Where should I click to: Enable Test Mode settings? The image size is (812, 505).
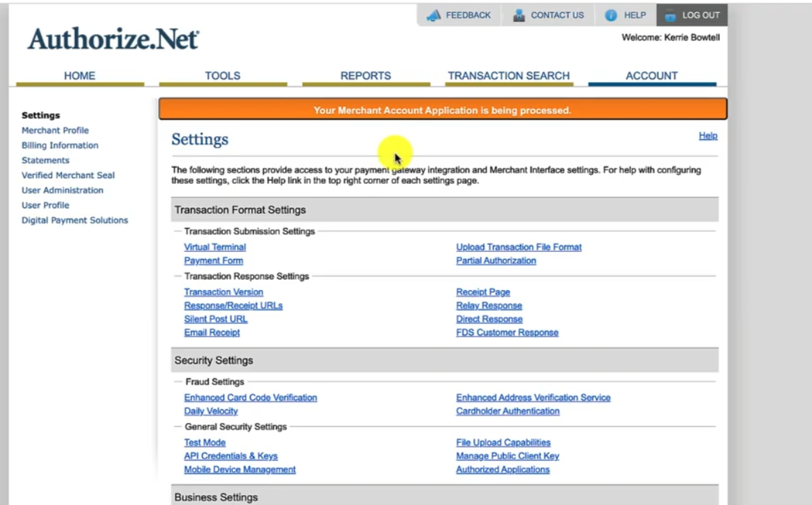pyautogui.click(x=204, y=442)
